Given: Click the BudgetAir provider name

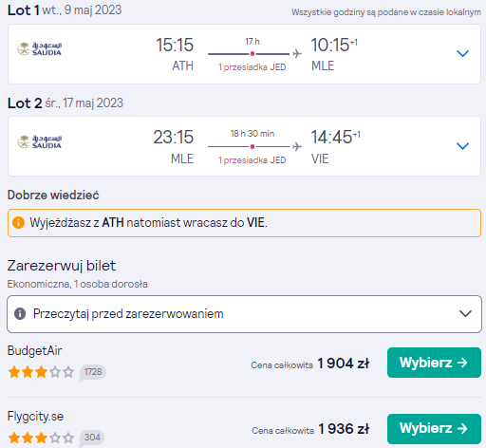Looking at the screenshot, I should tap(35, 351).
